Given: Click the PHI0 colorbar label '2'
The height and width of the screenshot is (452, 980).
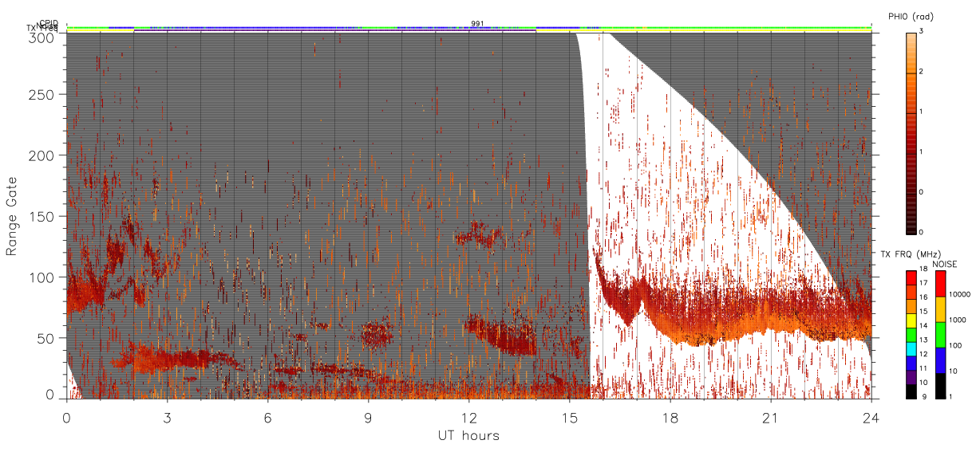Looking at the screenshot, I should 920,72.
